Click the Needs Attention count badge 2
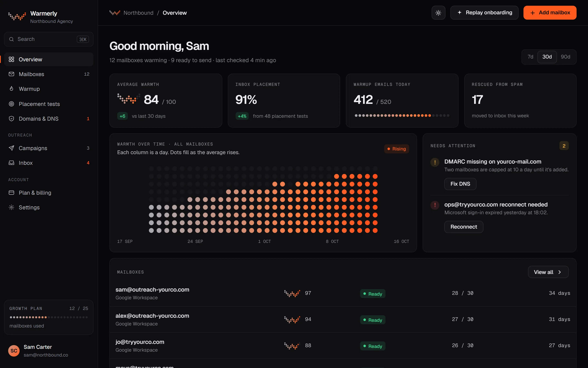Screen dimensions: 588x368 click(x=564, y=146)
